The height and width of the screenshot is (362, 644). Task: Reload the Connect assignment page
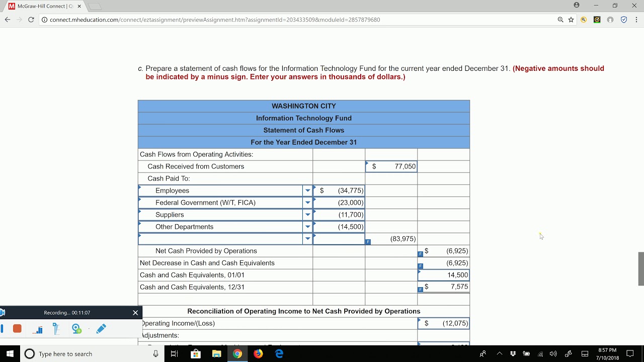(31, 20)
